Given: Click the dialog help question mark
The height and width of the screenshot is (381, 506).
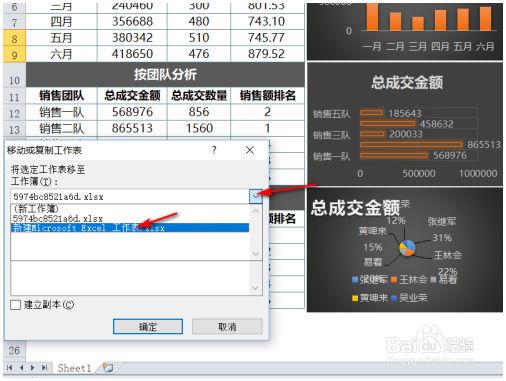Looking at the screenshot, I should pyautogui.click(x=214, y=150).
